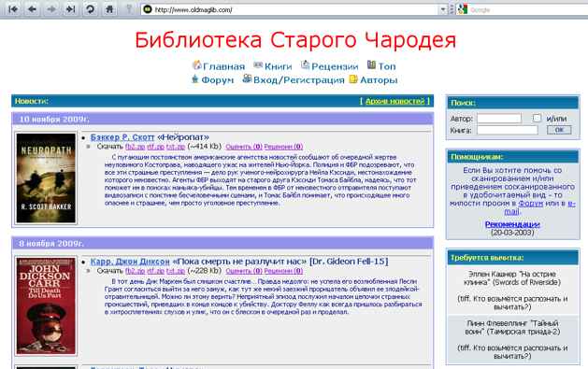588x369 pixels.
Task: Click the Автор search input field
Action: pos(499,119)
